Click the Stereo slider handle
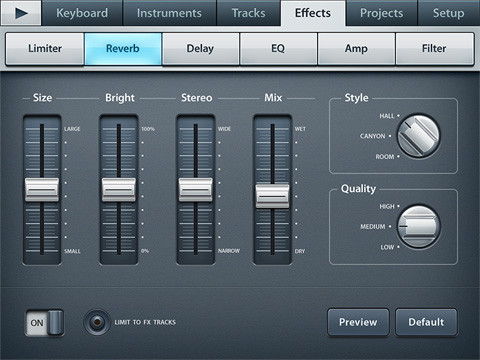Screen dimensions: 480x360 [196, 190]
